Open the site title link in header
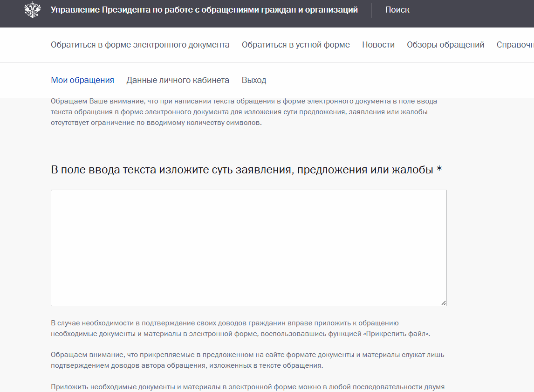 (x=204, y=10)
